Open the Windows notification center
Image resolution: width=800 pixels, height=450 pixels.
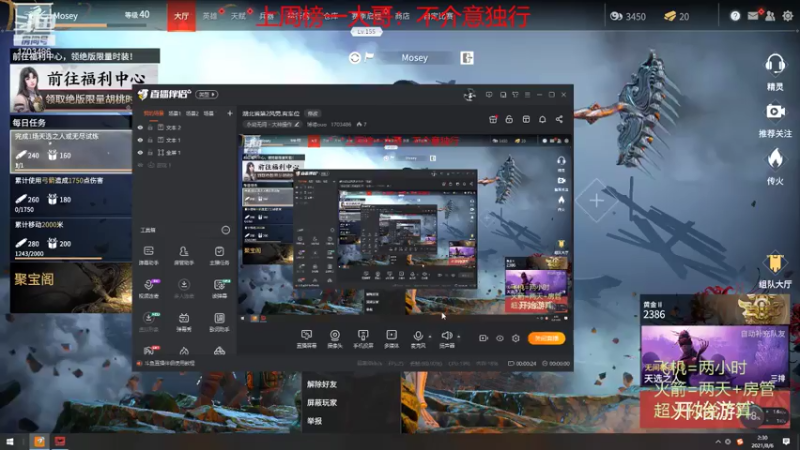coord(786,441)
